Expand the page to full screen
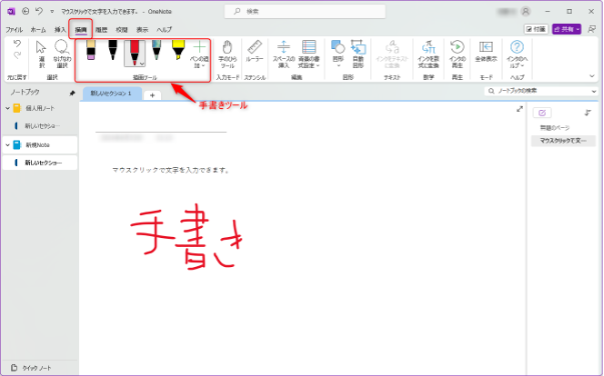The image size is (604, 376). pyautogui.click(x=520, y=109)
